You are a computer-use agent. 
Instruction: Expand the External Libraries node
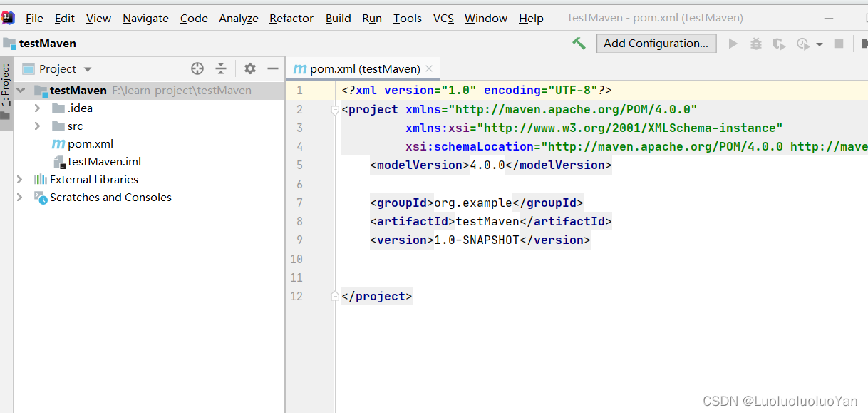19,179
